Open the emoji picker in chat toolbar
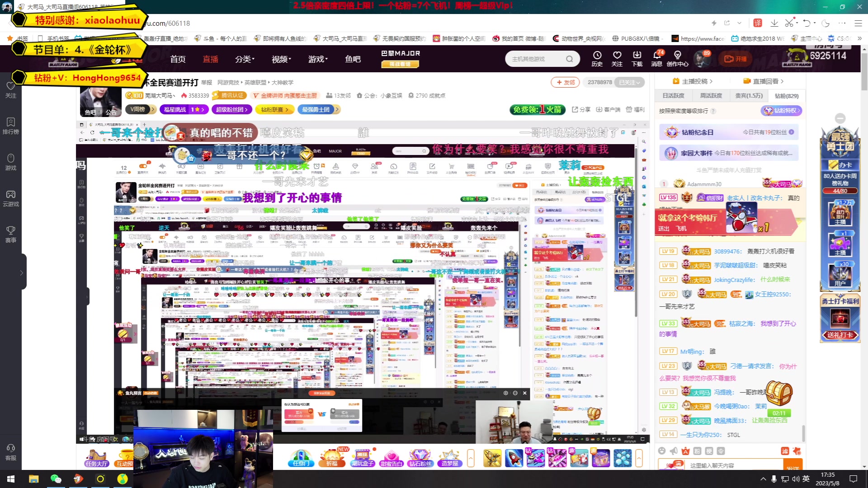 point(662,450)
